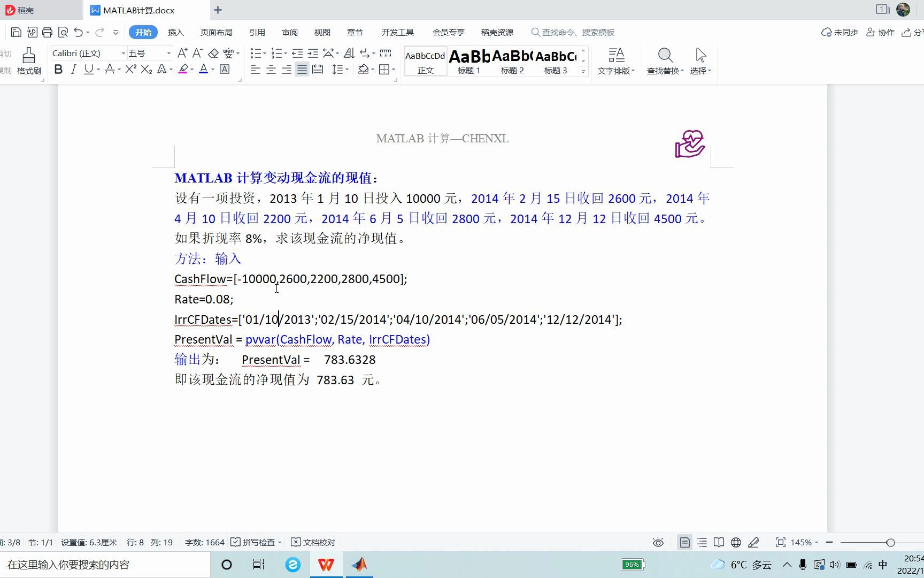Click the font color A swatch
924x578 pixels.
203,69
